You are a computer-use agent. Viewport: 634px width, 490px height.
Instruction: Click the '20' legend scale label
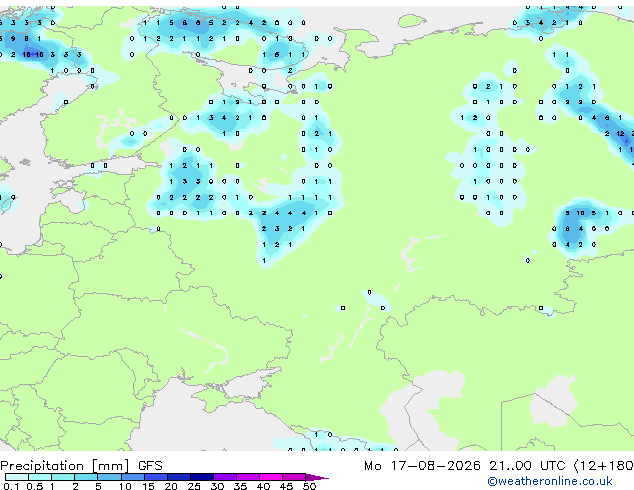pos(171,486)
